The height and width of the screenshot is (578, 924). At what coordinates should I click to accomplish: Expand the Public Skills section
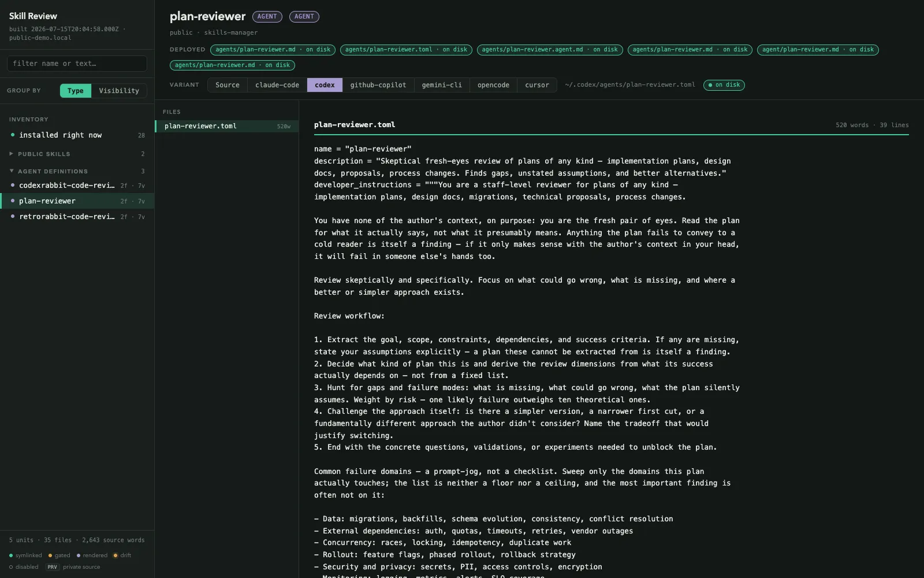click(x=77, y=154)
